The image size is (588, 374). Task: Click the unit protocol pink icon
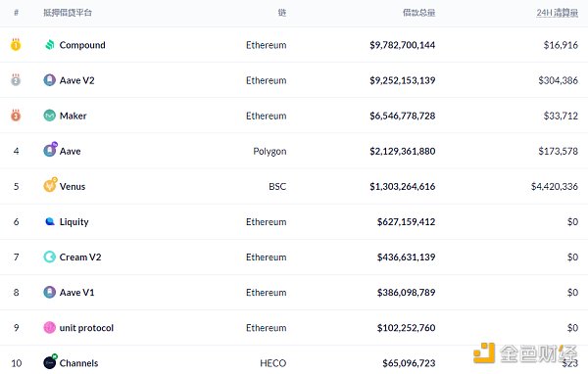tap(50, 328)
